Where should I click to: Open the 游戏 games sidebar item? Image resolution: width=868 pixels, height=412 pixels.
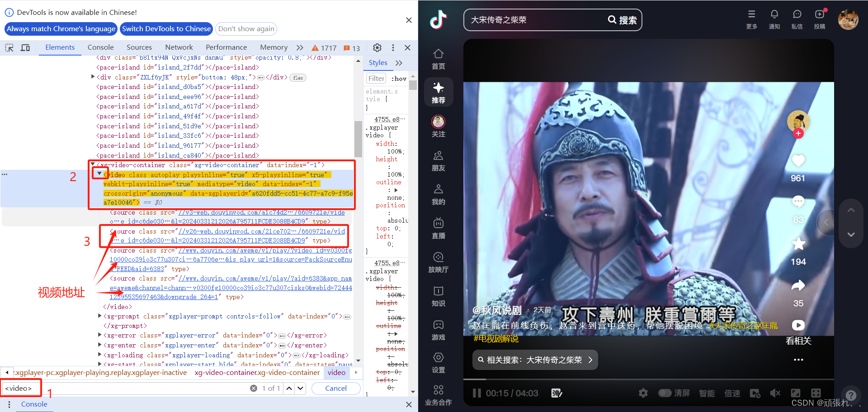point(438,330)
